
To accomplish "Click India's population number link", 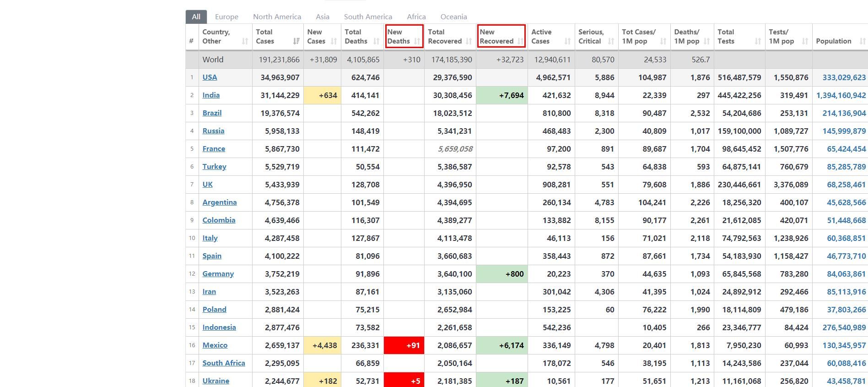I will 841,95.
